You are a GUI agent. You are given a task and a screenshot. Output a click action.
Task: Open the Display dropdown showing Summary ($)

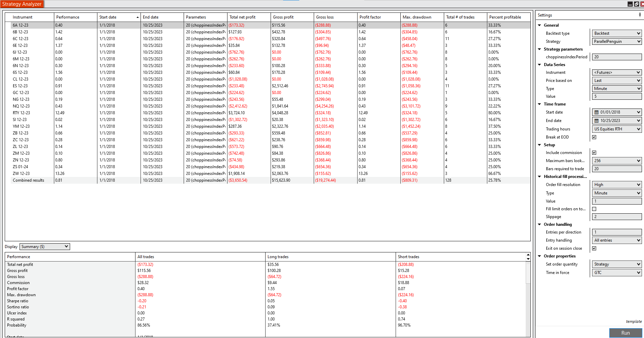[x=45, y=247]
